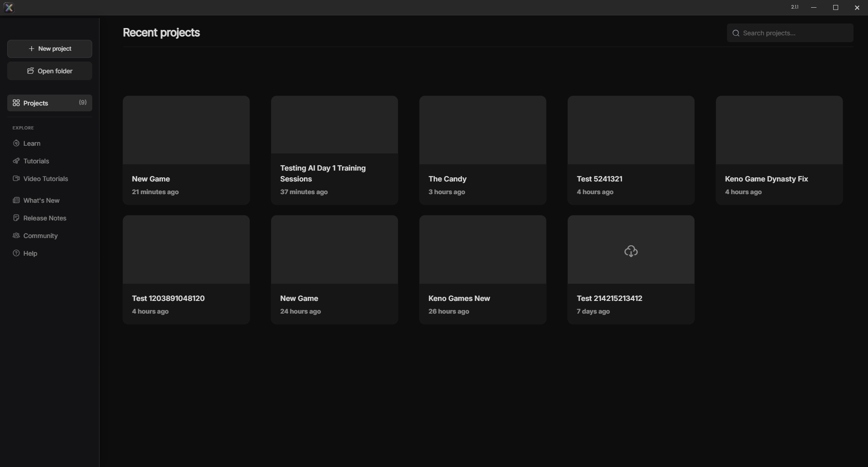Click the app logo in title bar

pos(9,8)
